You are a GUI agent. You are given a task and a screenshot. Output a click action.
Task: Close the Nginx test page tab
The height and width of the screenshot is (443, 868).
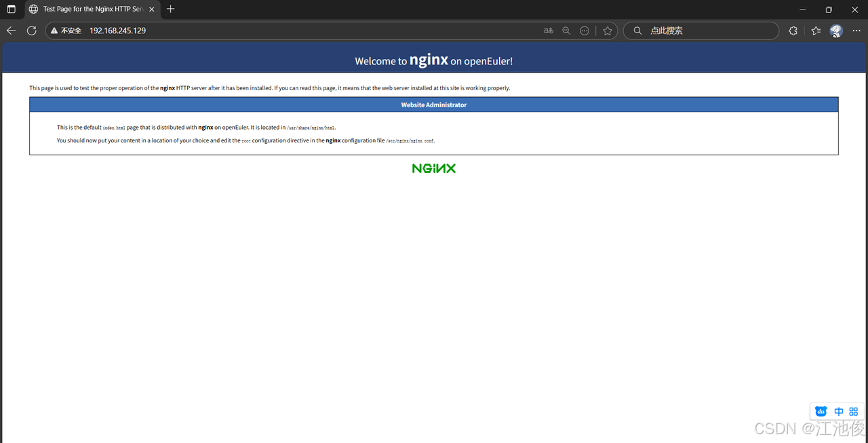152,9
